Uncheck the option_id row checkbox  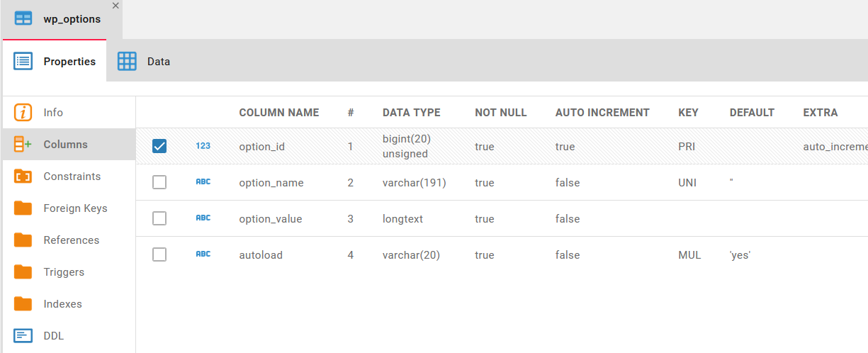point(159,146)
